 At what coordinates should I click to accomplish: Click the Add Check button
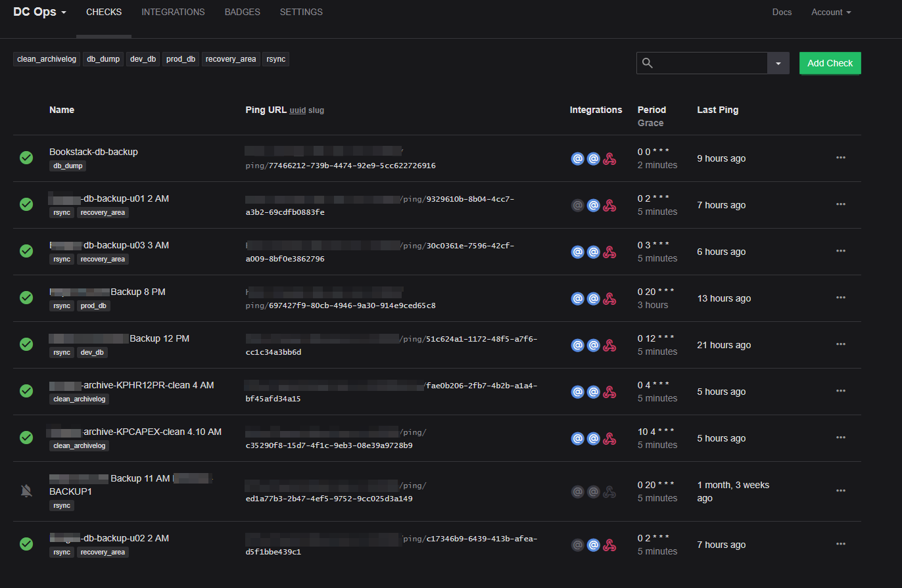click(830, 63)
